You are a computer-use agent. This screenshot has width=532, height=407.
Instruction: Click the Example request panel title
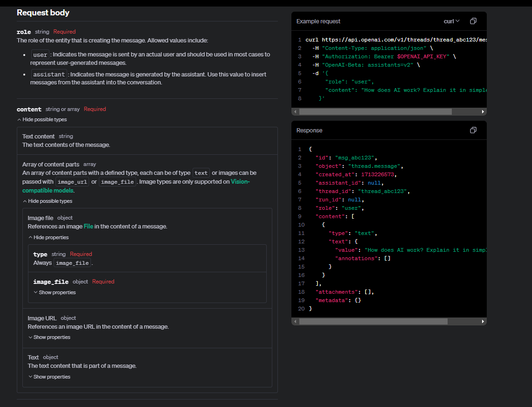(x=318, y=21)
